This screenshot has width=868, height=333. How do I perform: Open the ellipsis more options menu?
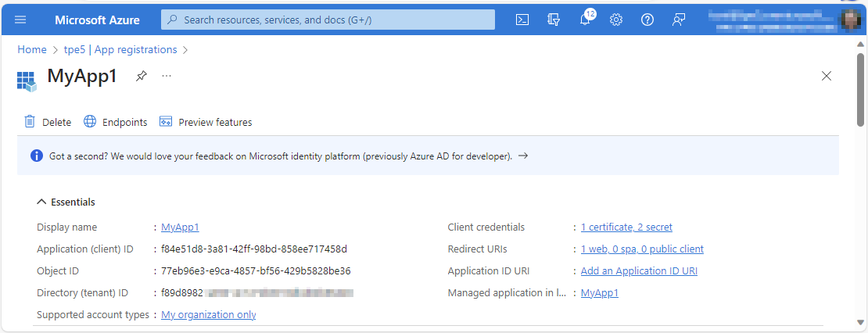(167, 76)
